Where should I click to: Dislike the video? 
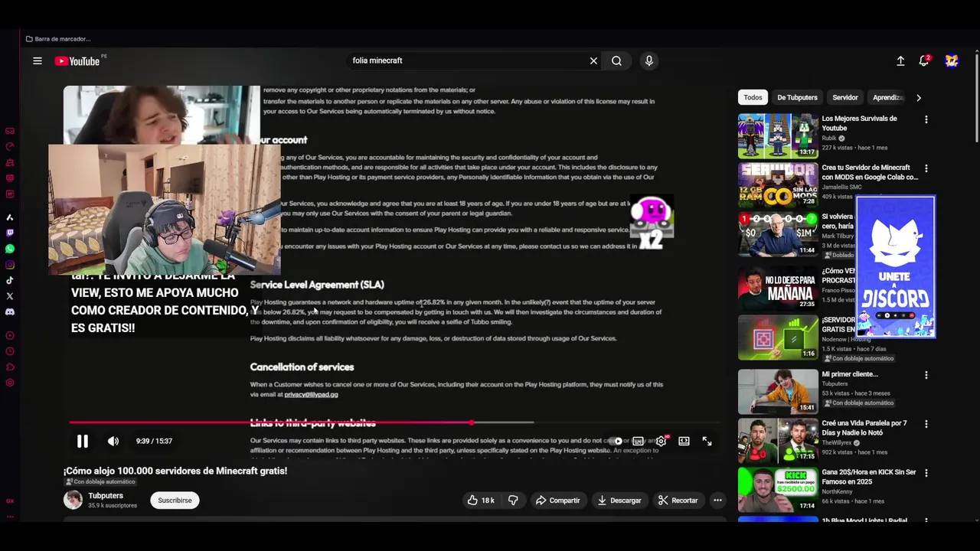[513, 500]
